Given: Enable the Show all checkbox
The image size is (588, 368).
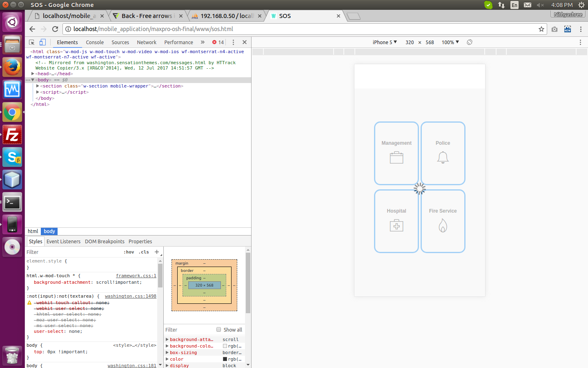Looking at the screenshot, I should pyautogui.click(x=218, y=330).
